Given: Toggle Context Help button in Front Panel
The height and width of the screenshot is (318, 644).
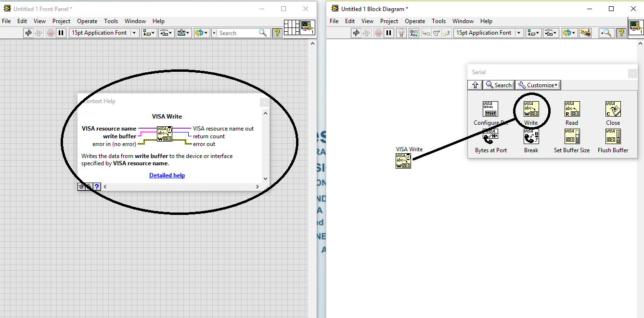Looking at the screenshot, I should click(277, 33).
